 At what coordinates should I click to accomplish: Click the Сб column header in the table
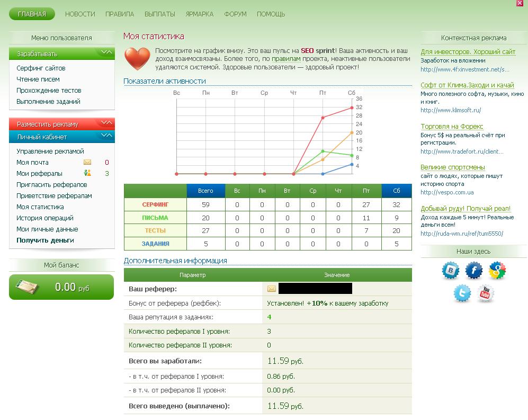tap(396, 191)
